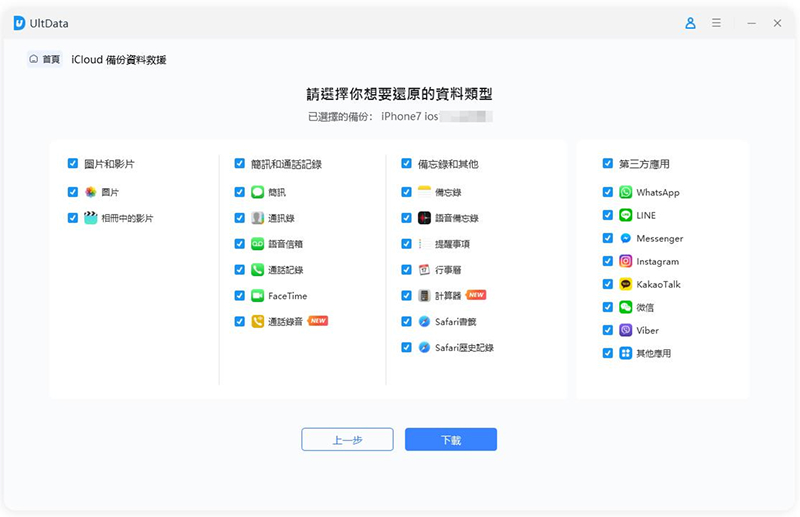The width and height of the screenshot is (800, 517).
Task: Click the 'iCloud 備份資料救援' breadcrumb text
Action: [119, 60]
